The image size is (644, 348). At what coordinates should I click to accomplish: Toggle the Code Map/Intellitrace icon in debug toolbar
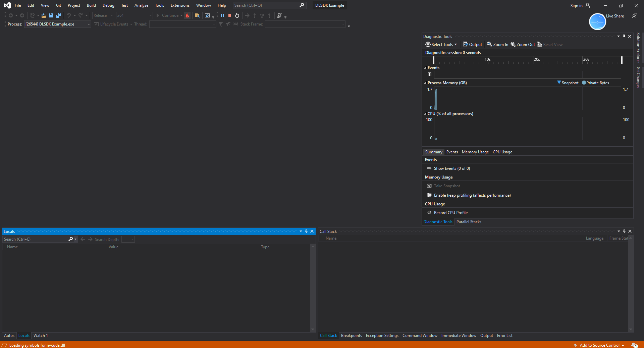point(279,15)
